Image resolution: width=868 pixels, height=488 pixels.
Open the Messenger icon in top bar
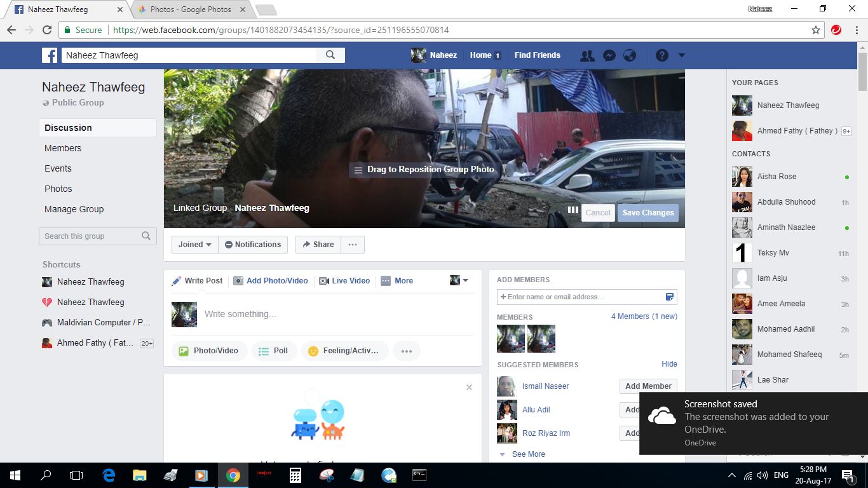click(609, 55)
